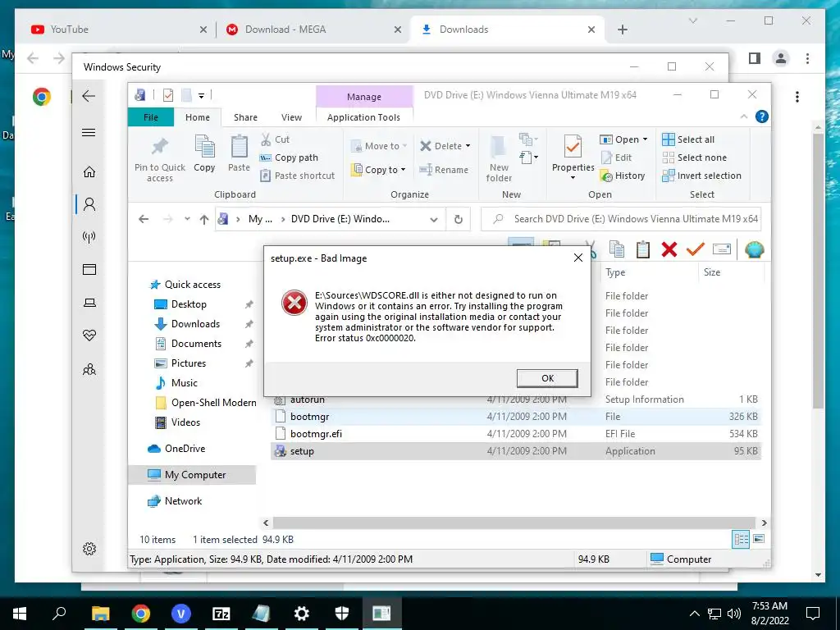Collapse the Explorer ribbon
Image resolution: width=840 pixels, height=630 pixels.
(x=743, y=116)
